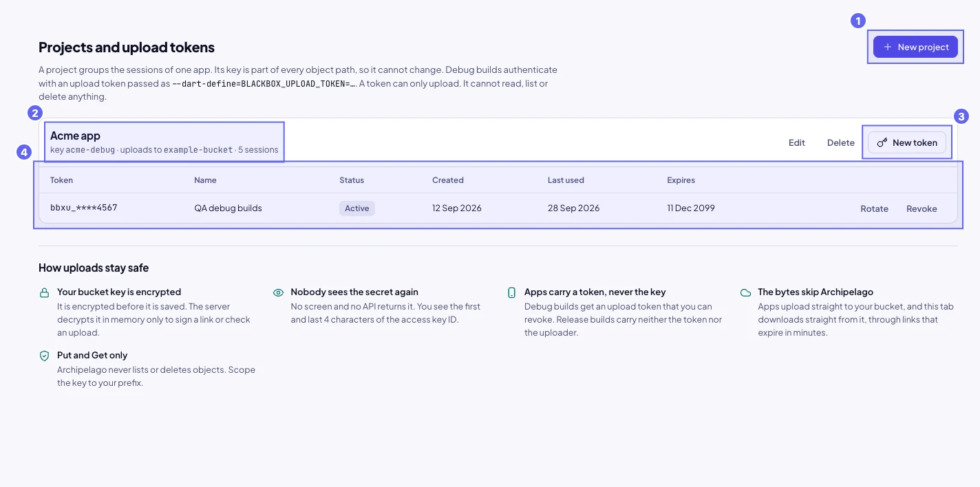Revoke the QA debug builds token
980x487 pixels.
922,208
